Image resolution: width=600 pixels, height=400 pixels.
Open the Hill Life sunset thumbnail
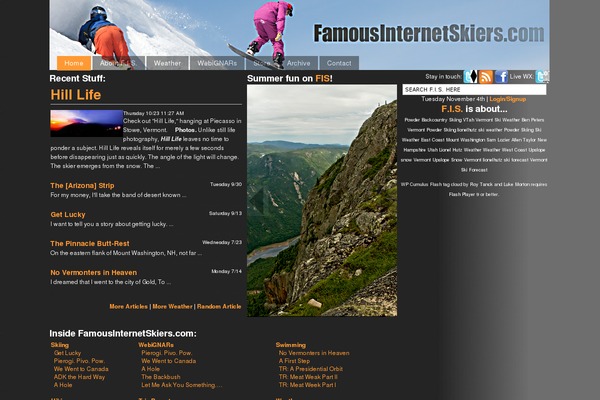(x=86, y=123)
